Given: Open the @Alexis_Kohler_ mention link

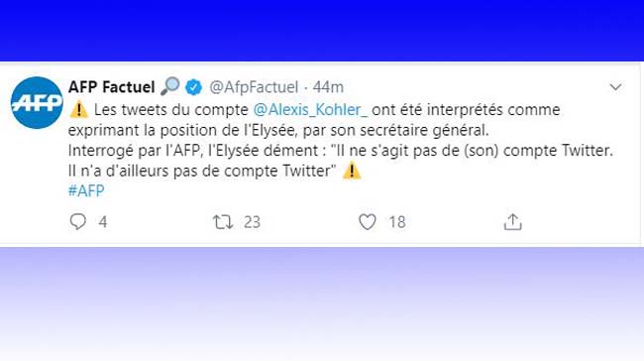Looking at the screenshot, I should (x=310, y=110).
